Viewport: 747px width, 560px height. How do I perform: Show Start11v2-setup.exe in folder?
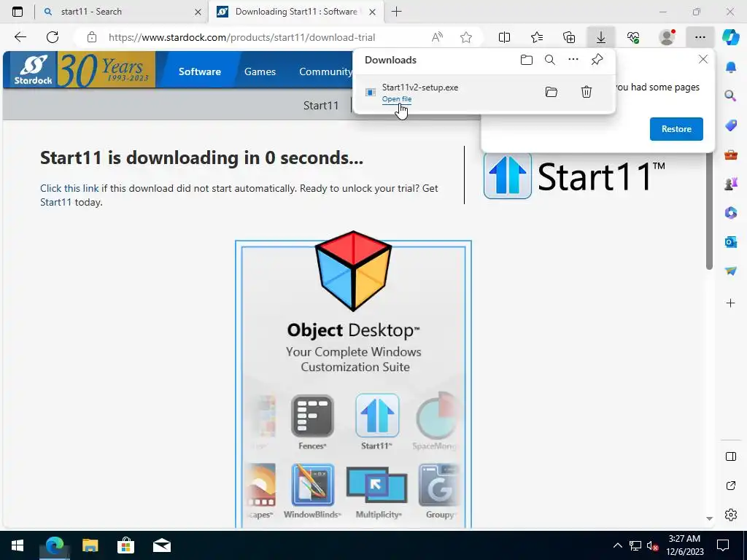click(551, 92)
